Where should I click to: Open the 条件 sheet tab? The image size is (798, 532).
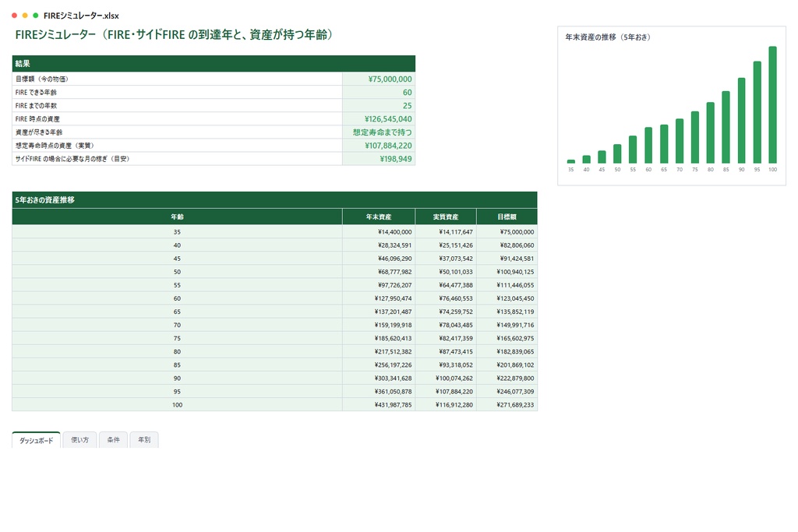pos(114,440)
